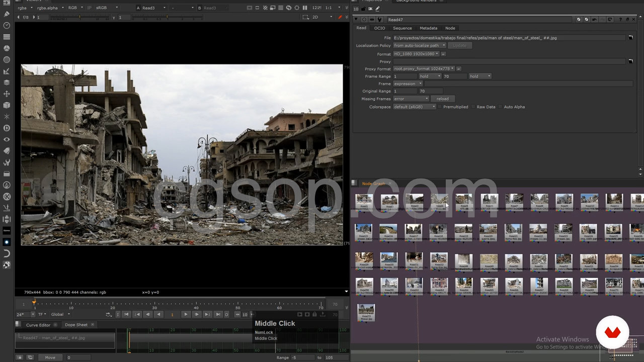Jump to the last frame button
Screen dimensions: 644x362
218,314
